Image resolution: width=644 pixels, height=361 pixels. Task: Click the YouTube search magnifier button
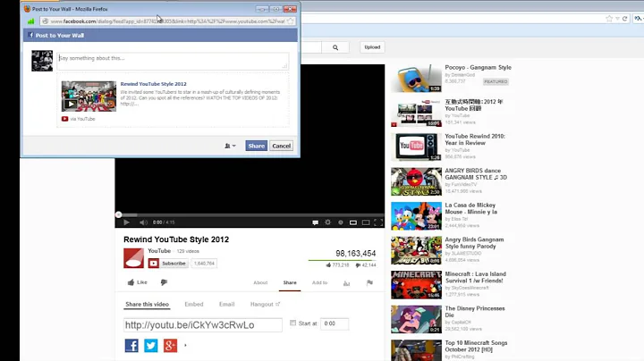click(335, 47)
